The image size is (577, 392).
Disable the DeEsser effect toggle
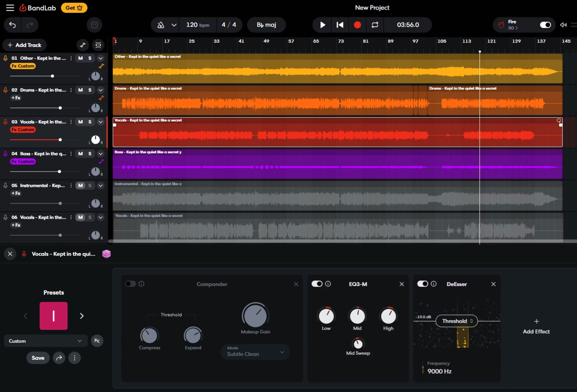pyautogui.click(x=422, y=284)
